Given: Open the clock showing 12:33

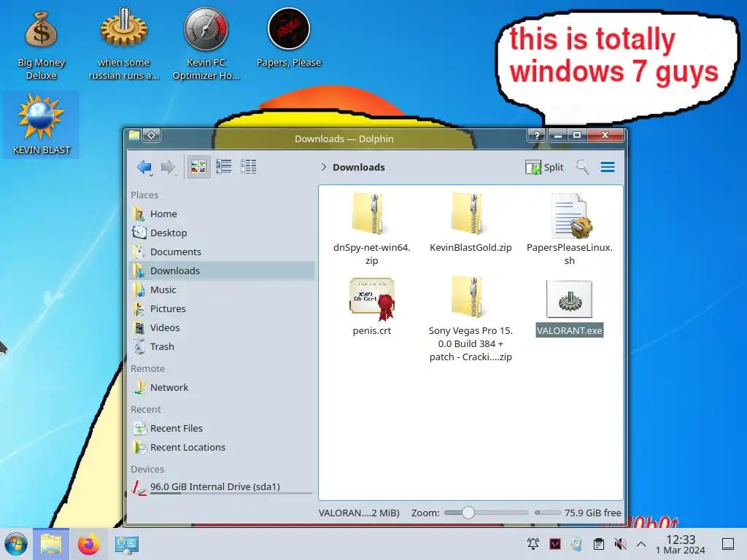Looking at the screenshot, I should [681, 544].
